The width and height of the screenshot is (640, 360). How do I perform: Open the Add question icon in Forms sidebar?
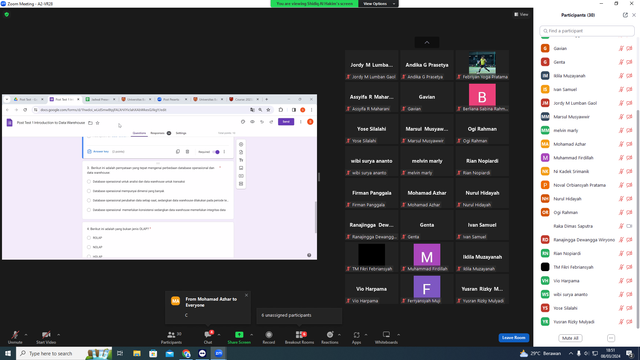point(241,144)
